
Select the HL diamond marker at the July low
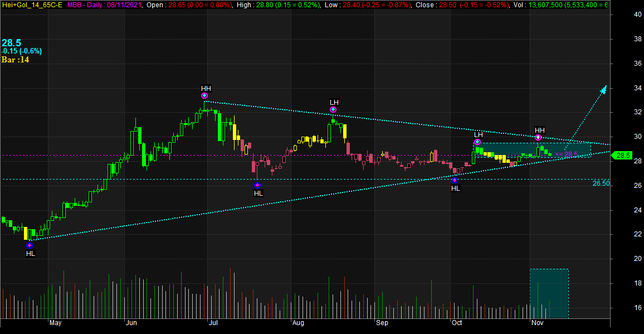(257, 185)
